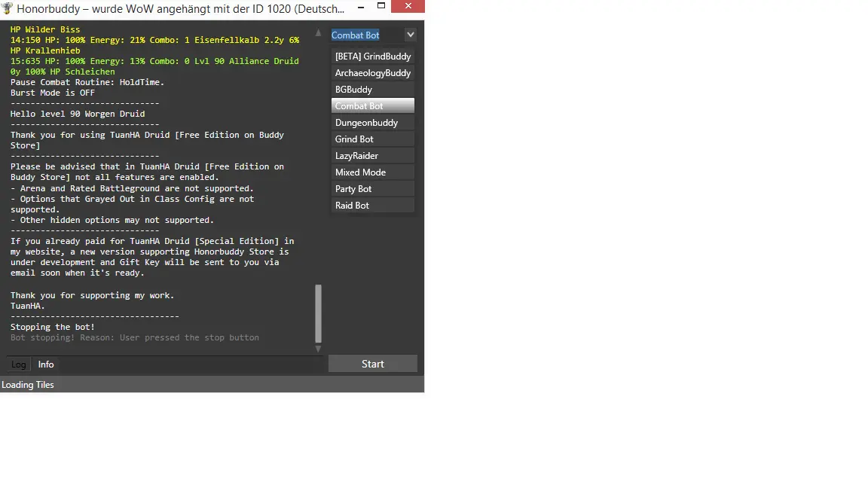This screenshot has height=488, width=868.
Task: Select LazyRaider bot option
Action: pos(372,155)
